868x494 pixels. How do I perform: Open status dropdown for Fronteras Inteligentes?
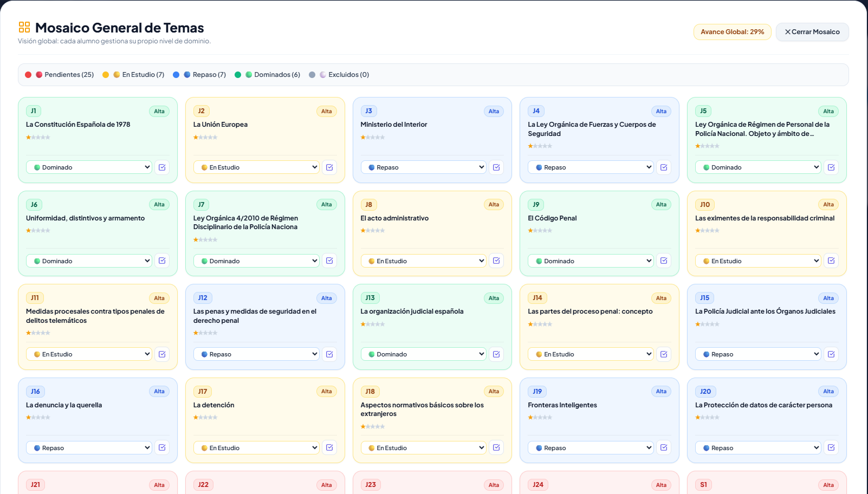point(591,448)
